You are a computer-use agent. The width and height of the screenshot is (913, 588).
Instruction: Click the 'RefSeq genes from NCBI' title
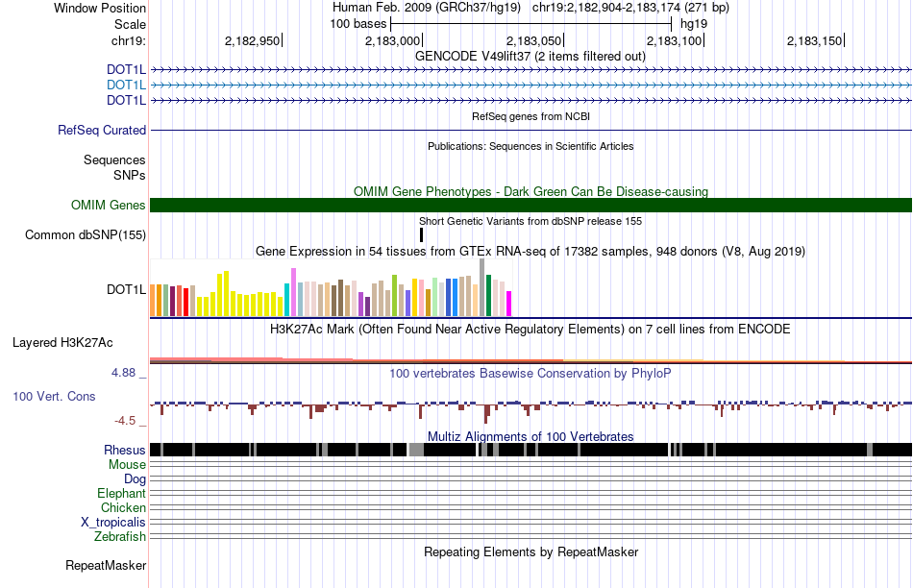coord(531,116)
